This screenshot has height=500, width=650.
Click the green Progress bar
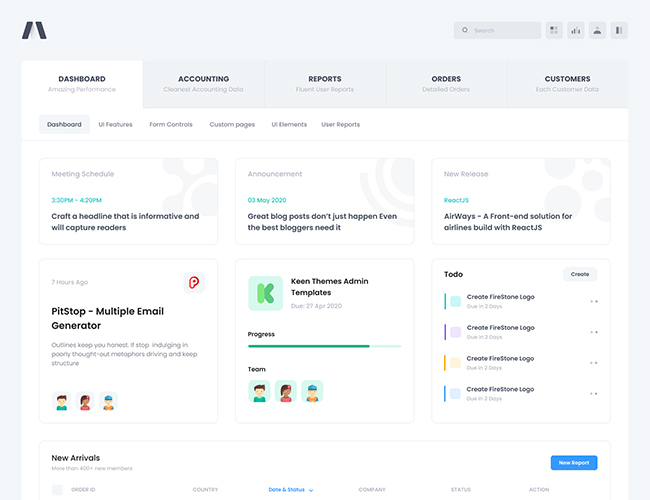309,346
